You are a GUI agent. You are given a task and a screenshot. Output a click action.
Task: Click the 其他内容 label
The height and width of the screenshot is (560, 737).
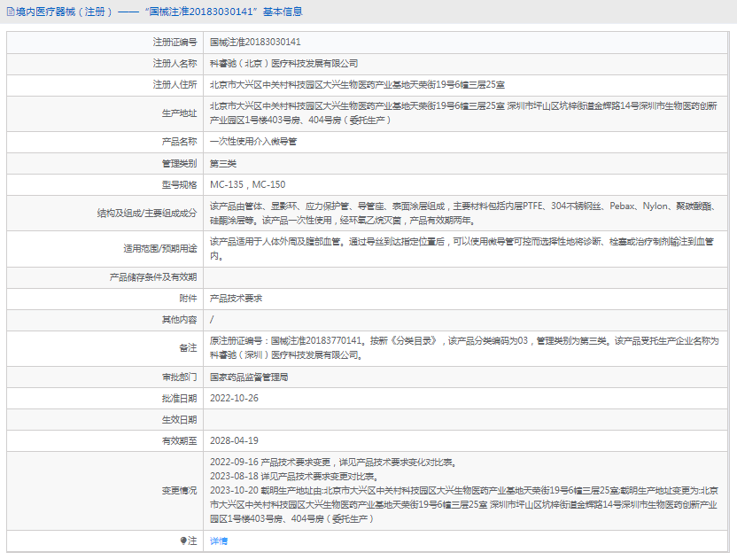pyautogui.click(x=180, y=320)
